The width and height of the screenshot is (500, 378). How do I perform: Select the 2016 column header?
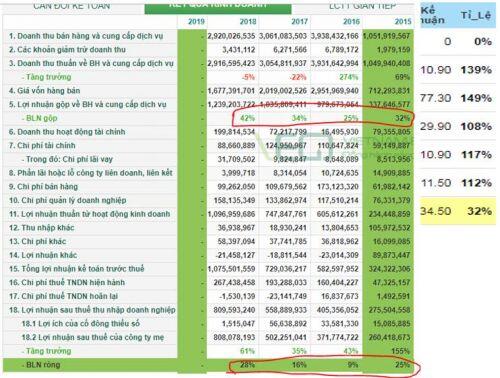coord(351,22)
